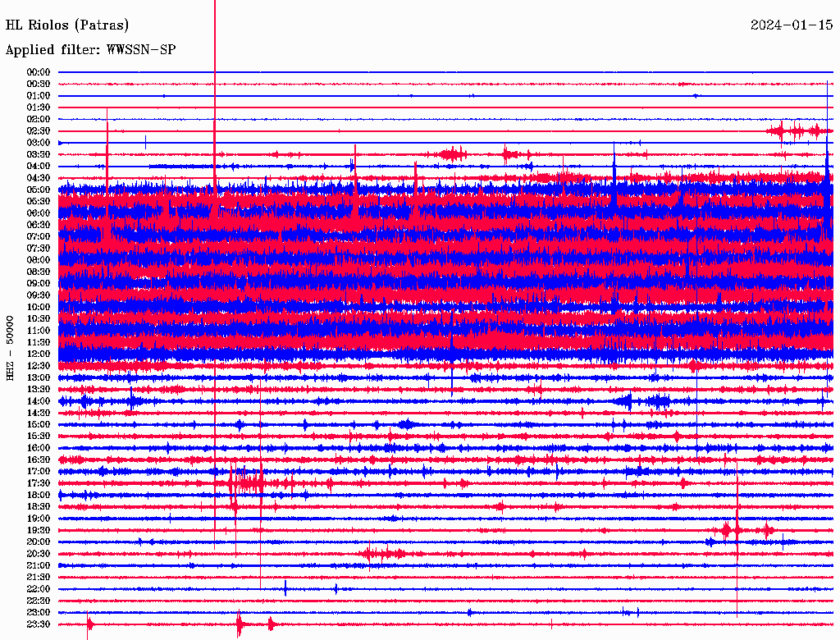This screenshot has width=840, height=640.
Task: Click the '02:30' time label
Action: click(39, 131)
